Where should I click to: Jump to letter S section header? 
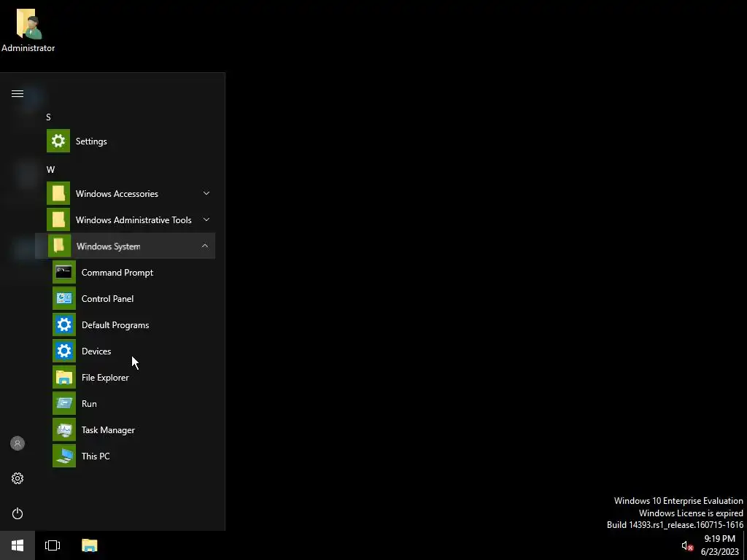click(x=48, y=117)
